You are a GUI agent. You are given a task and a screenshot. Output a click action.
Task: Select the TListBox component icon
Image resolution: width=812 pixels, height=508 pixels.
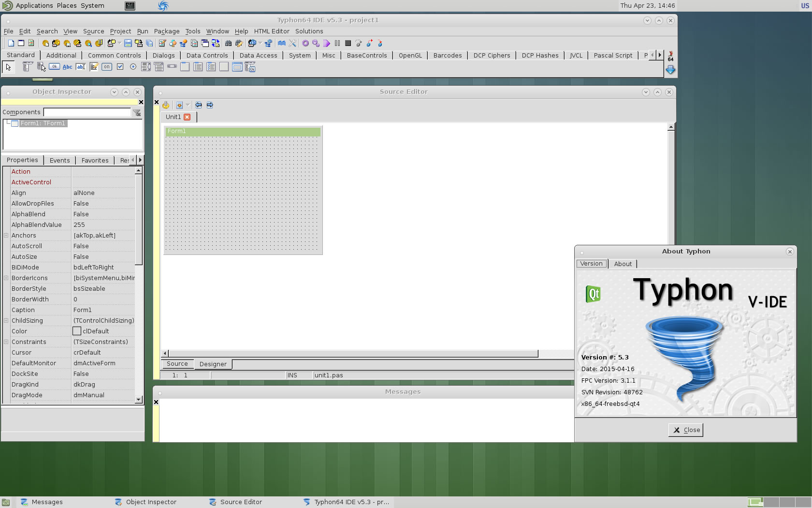tap(146, 67)
